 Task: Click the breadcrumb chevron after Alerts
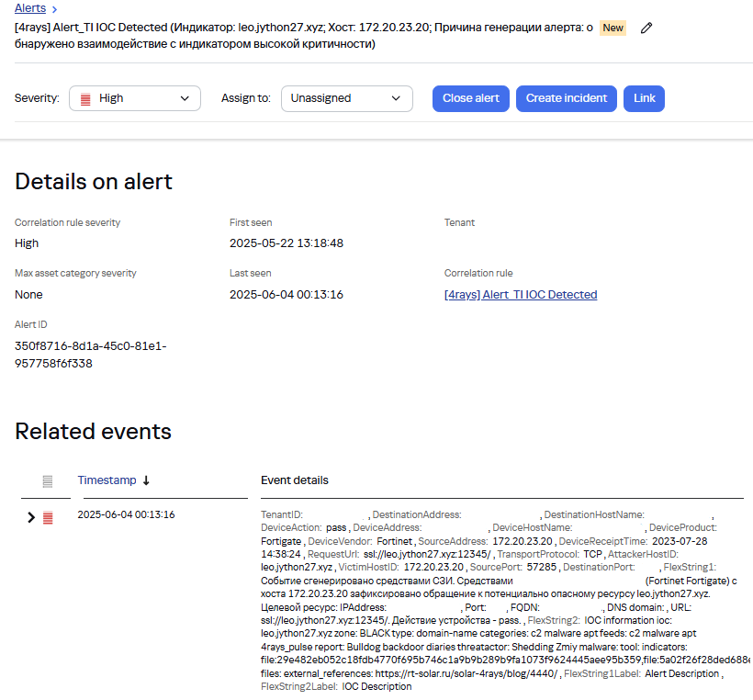tap(55, 9)
